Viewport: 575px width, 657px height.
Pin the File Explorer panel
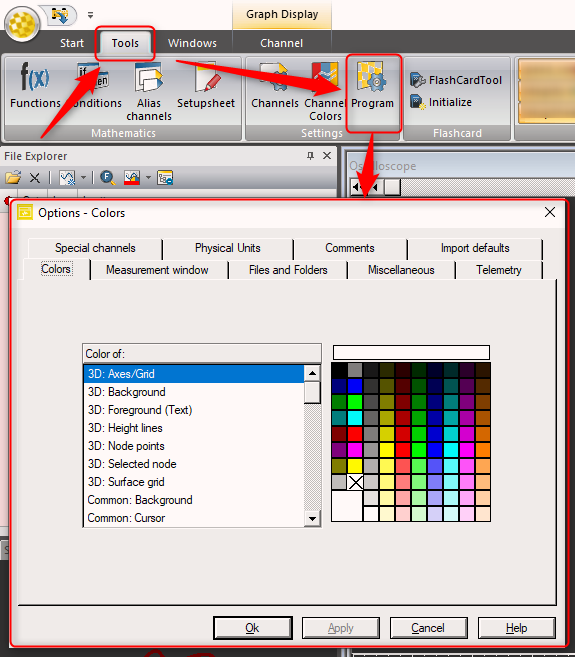point(310,156)
